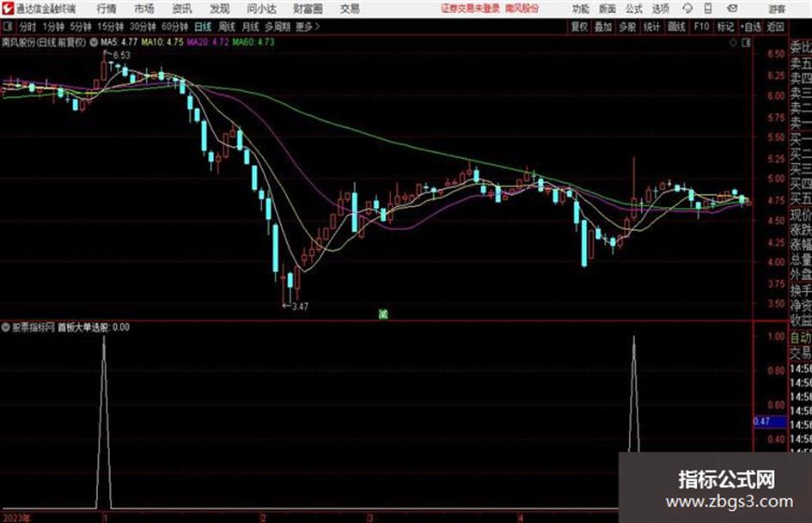Click the green marker icon below the chart
Screen dimensions: 812x523
[383, 313]
